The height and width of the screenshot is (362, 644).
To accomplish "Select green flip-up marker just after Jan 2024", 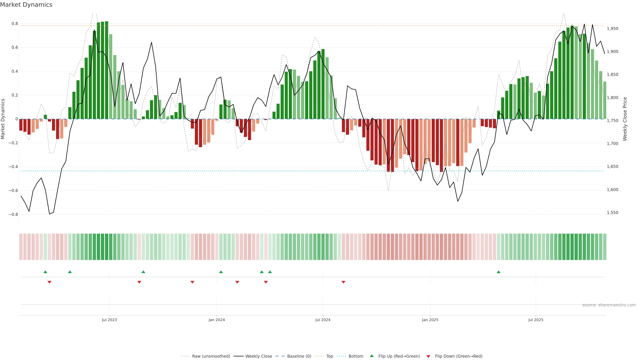I will coord(221,272).
